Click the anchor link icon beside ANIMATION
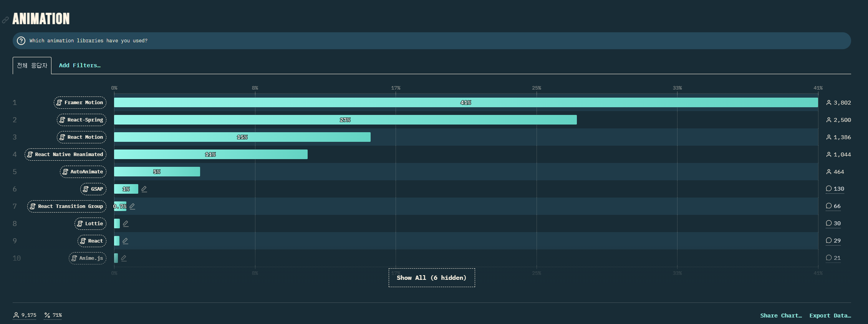This screenshot has height=324, width=868. point(5,20)
